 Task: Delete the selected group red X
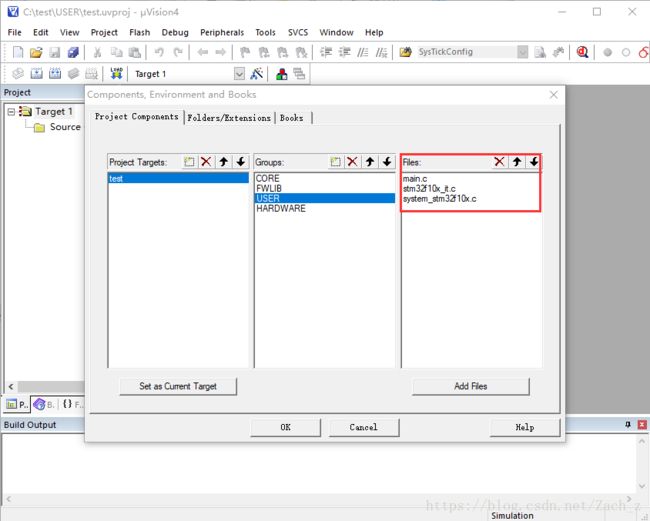click(x=352, y=162)
